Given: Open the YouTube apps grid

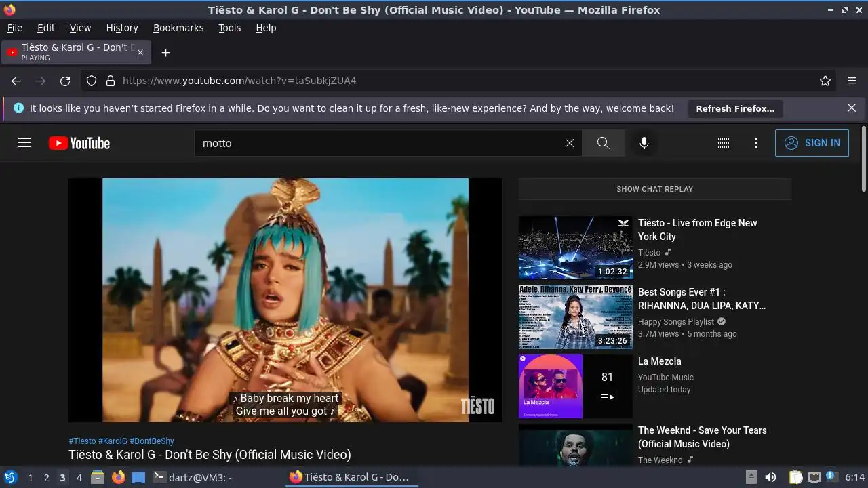Looking at the screenshot, I should pyautogui.click(x=724, y=143).
